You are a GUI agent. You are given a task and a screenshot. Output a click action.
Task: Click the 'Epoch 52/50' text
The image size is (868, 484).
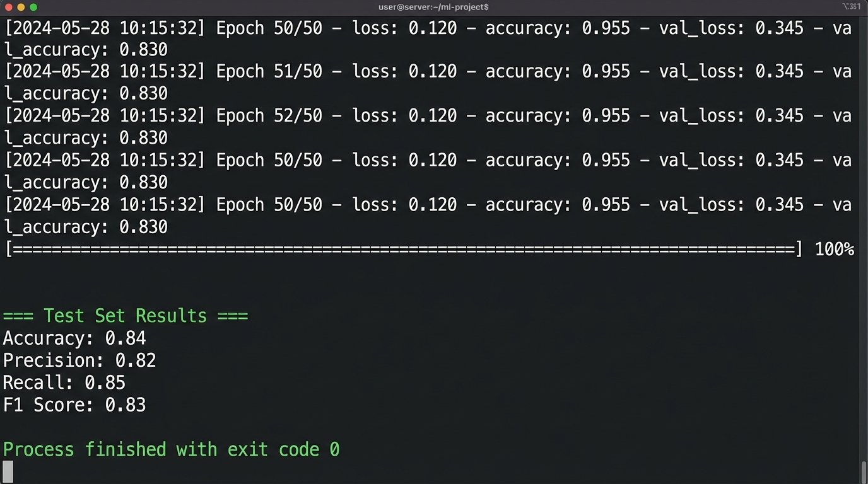pos(269,116)
